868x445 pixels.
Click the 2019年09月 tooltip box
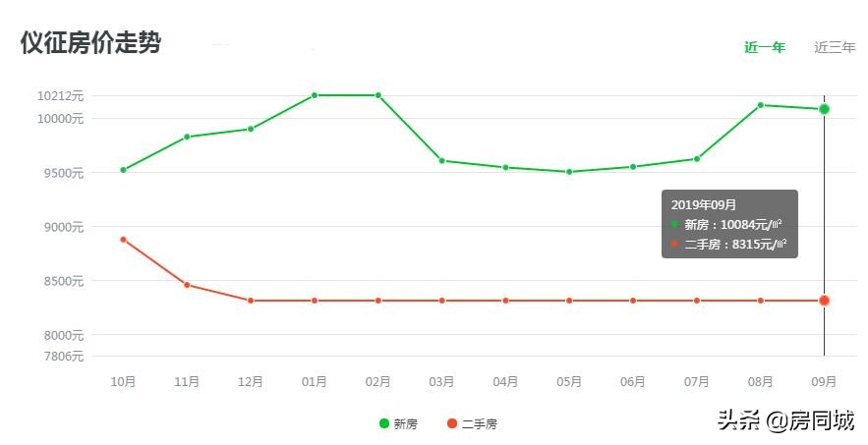pos(729,224)
